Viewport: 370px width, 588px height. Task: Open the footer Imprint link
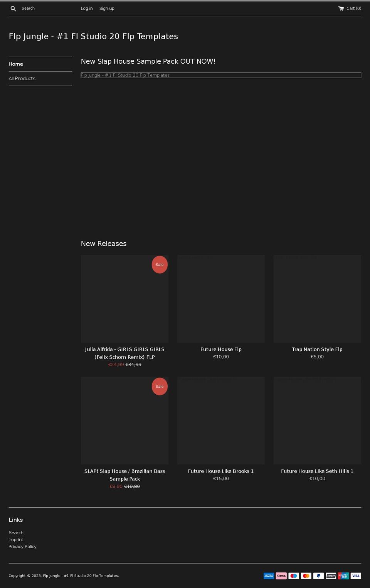[16, 540]
